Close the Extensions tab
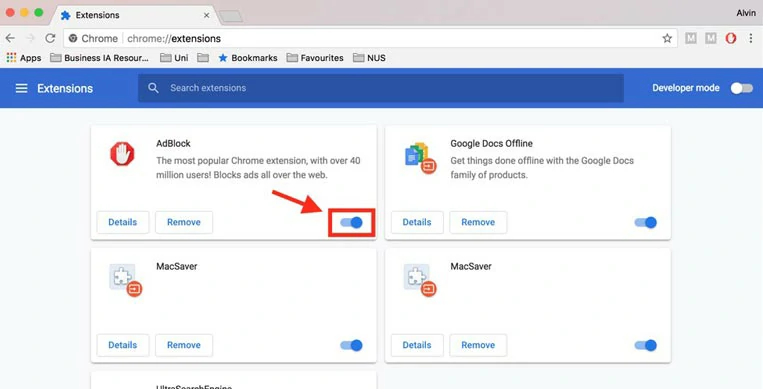This screenshot has height=389, width=763. click(x=206, y=16)
